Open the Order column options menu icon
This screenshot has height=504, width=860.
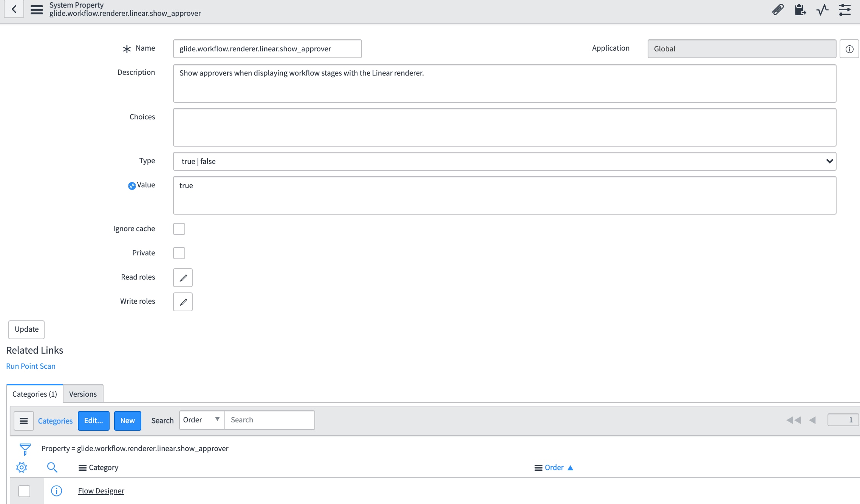coord(538,468)
